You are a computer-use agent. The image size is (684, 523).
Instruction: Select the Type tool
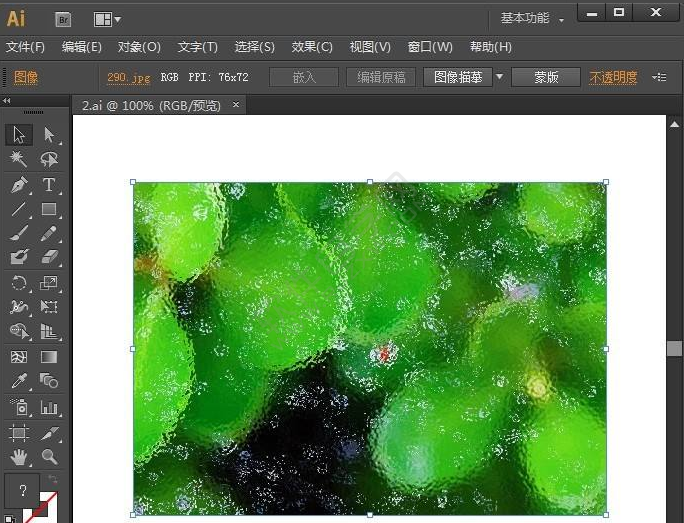pyautogui.click(x=49, y=185)
